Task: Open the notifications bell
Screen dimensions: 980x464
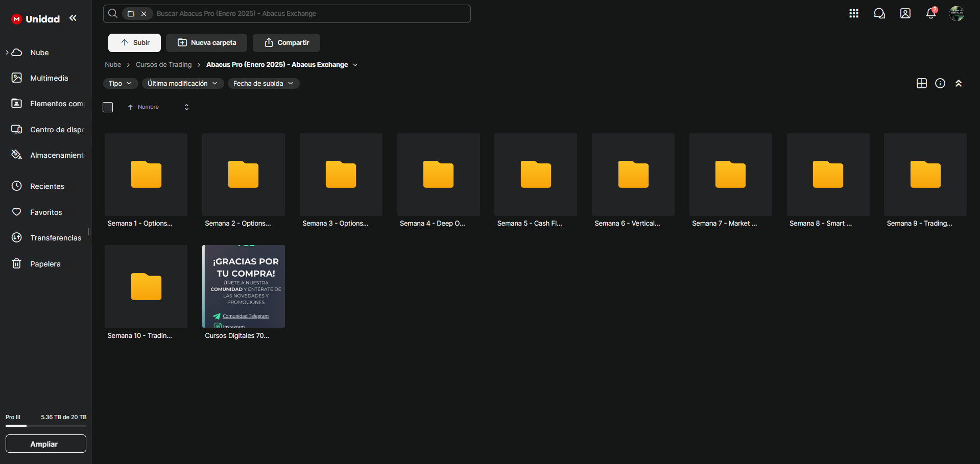Action: pos(930,14)
